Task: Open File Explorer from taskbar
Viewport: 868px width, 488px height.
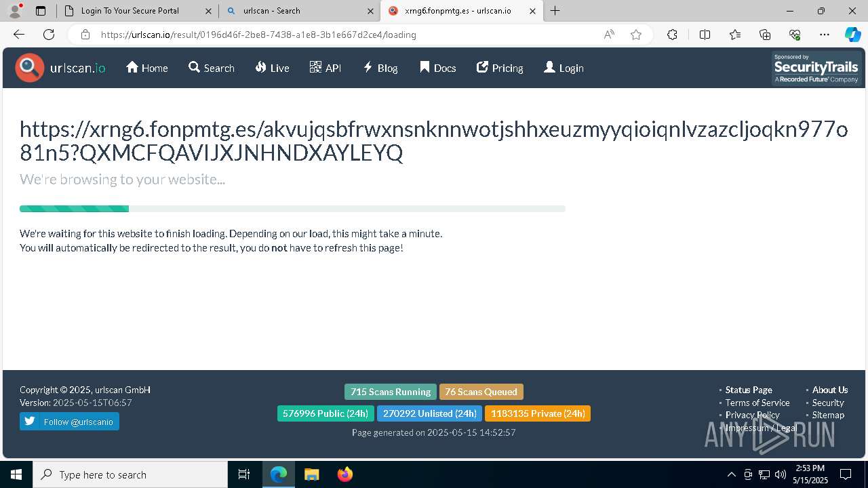Action: [311, 474]
